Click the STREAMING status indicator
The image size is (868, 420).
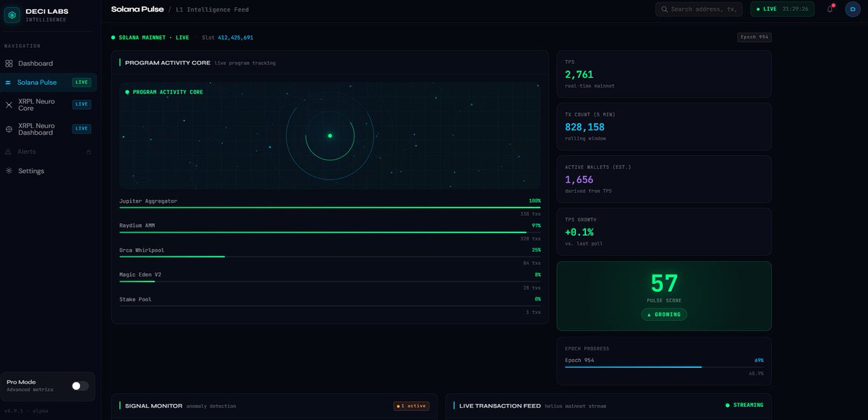(x=744, y=406)
